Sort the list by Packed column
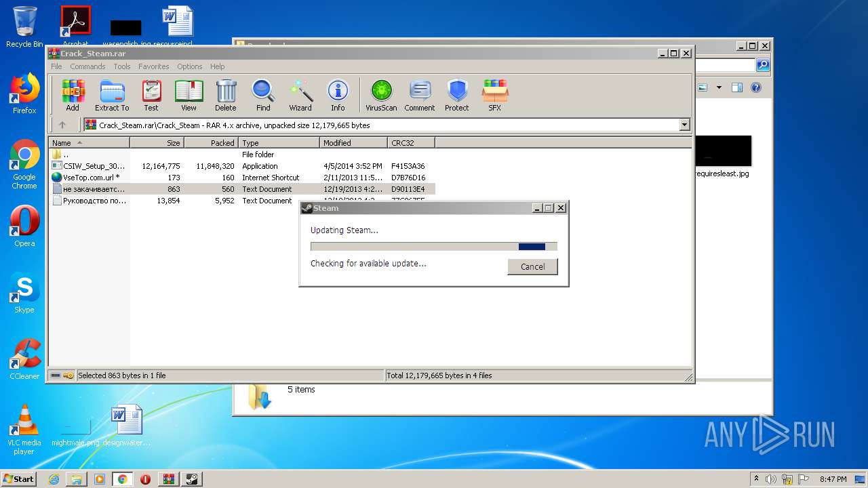The width and height of the screenshot is (868, 488). (211, 143)
